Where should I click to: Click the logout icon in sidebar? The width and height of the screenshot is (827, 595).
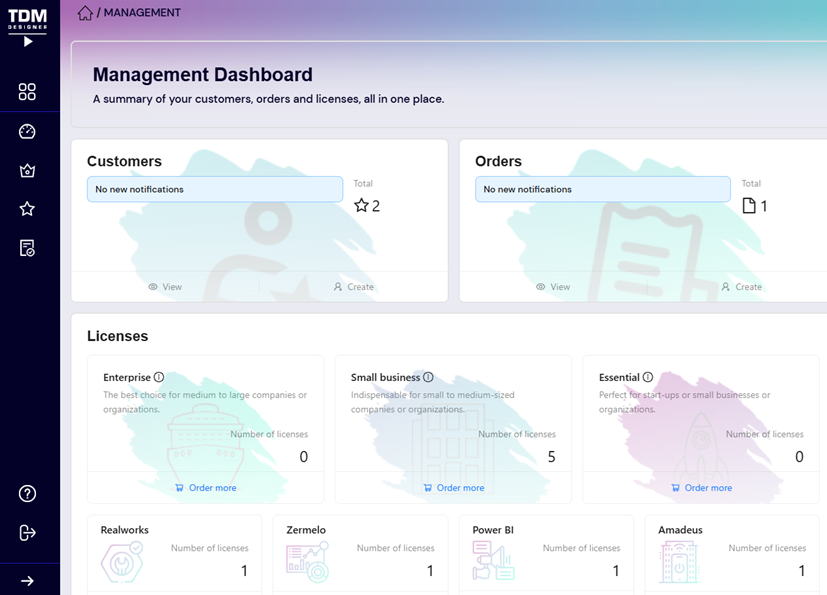coord(27,533)
